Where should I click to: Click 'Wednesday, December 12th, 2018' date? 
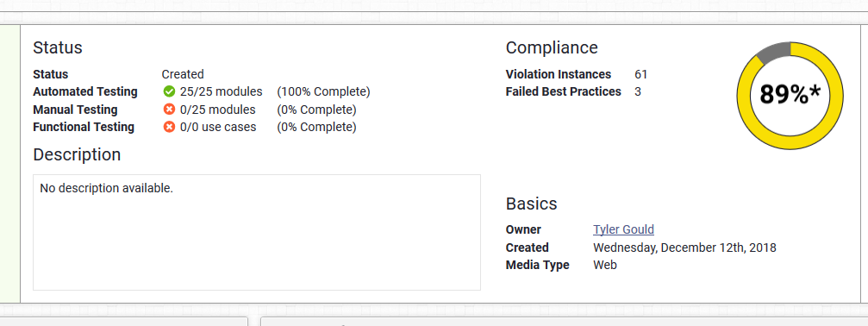(x=684, y=248)
